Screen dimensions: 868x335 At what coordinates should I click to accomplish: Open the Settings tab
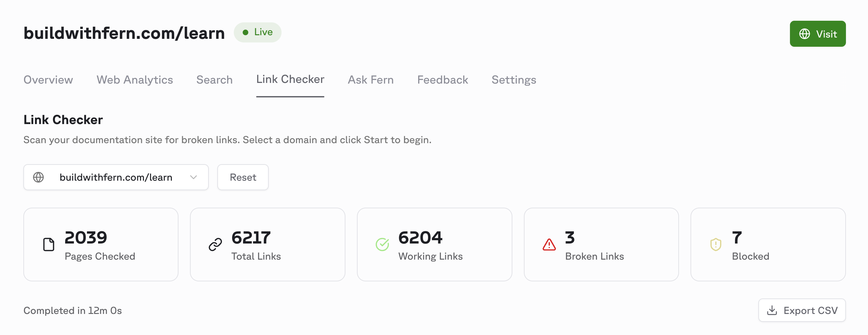coord(513,80)
